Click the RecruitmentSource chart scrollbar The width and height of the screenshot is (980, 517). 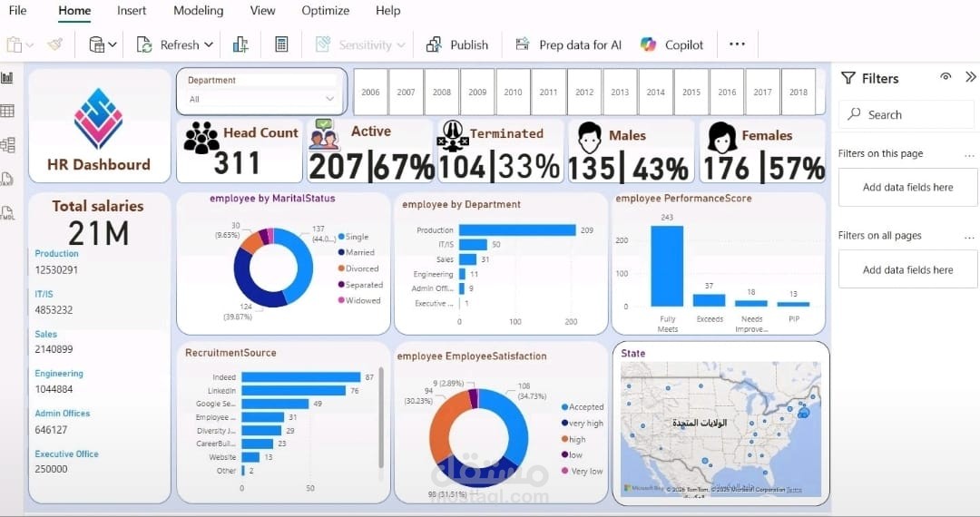[x=381, y=417]
